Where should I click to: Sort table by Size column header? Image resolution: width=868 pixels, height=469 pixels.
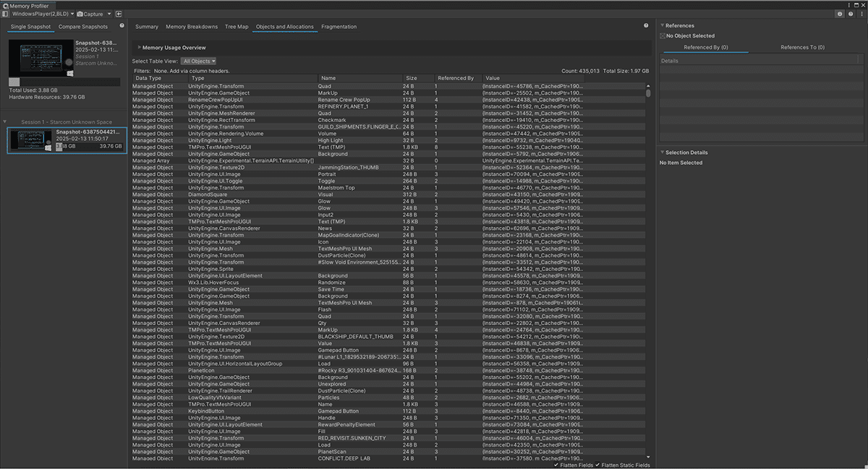(x=417, y=78)
